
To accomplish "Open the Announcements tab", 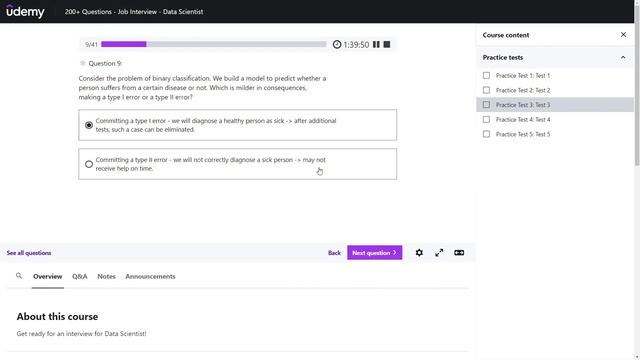I will click(x=150, y=276).
